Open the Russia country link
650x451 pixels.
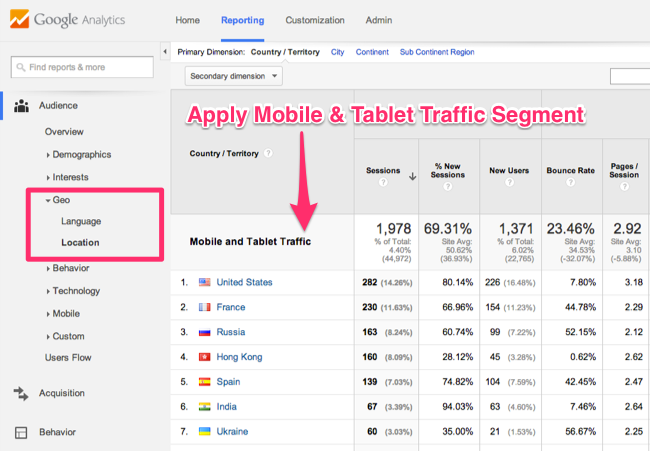point(230,332)
